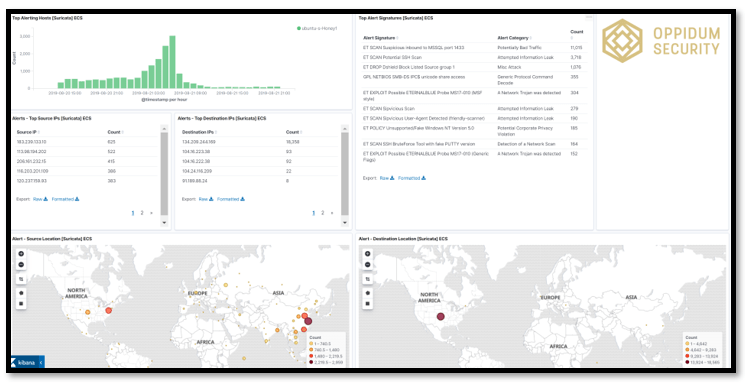Export Source IPs table as Raw

pyautogui.click(x=40, y=199)
